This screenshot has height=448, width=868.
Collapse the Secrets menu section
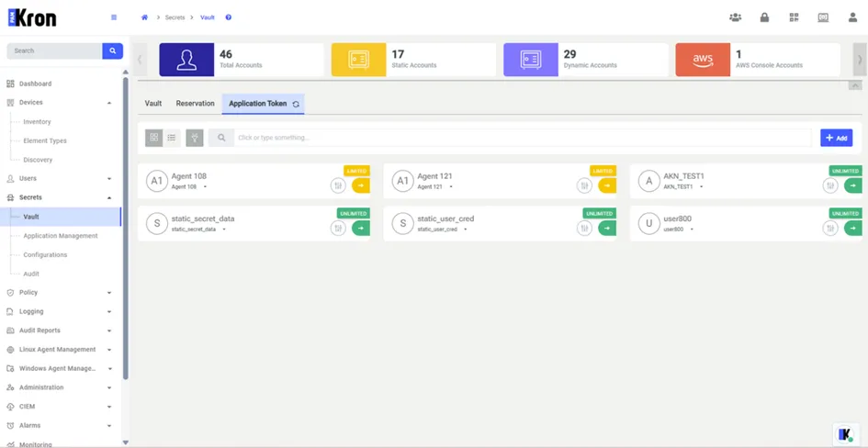coord(109,198)
